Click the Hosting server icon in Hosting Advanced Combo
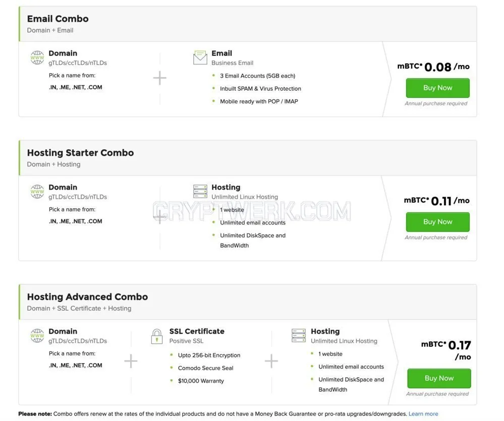The image size is (504, 421). (x=299, y=336)
